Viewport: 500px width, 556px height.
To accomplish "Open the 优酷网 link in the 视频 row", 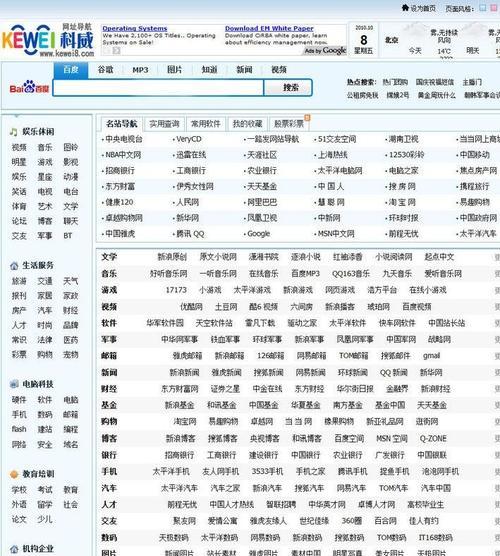I will point(191,307).
